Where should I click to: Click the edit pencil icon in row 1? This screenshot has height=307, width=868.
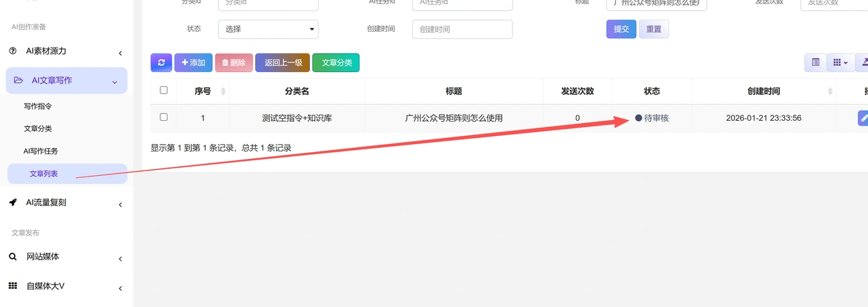click(863, 118)
